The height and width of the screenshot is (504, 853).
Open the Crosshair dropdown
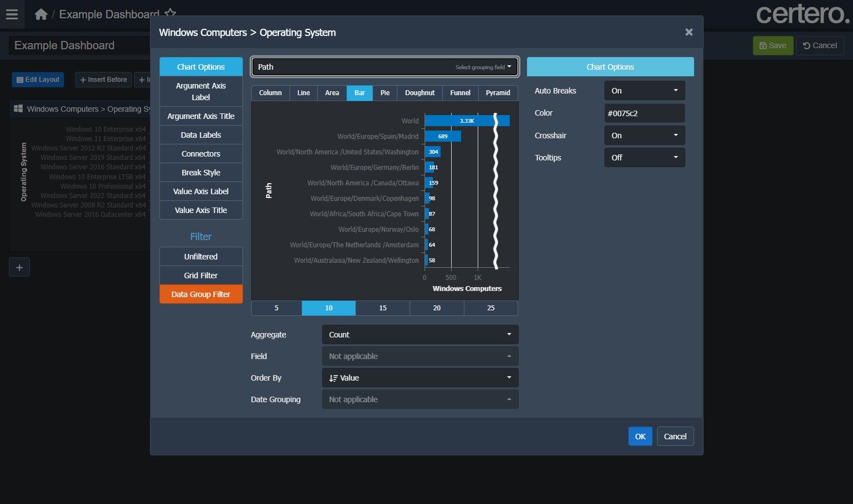pyautogui.click(x=644, y=136)
